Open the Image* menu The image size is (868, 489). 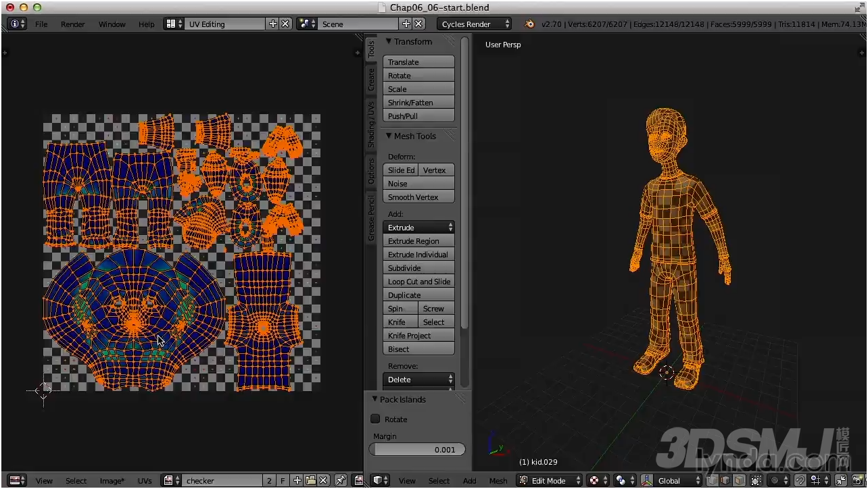(x=112, y=481)
